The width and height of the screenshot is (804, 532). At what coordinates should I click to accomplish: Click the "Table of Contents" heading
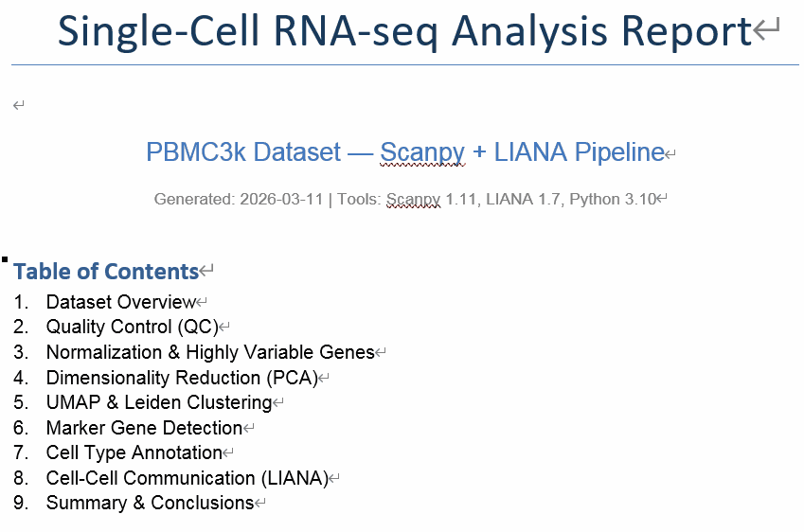(x=106, y=272)
